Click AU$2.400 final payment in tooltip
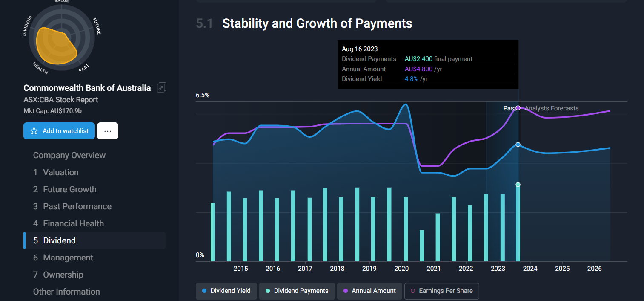 (x=438, y=59)
